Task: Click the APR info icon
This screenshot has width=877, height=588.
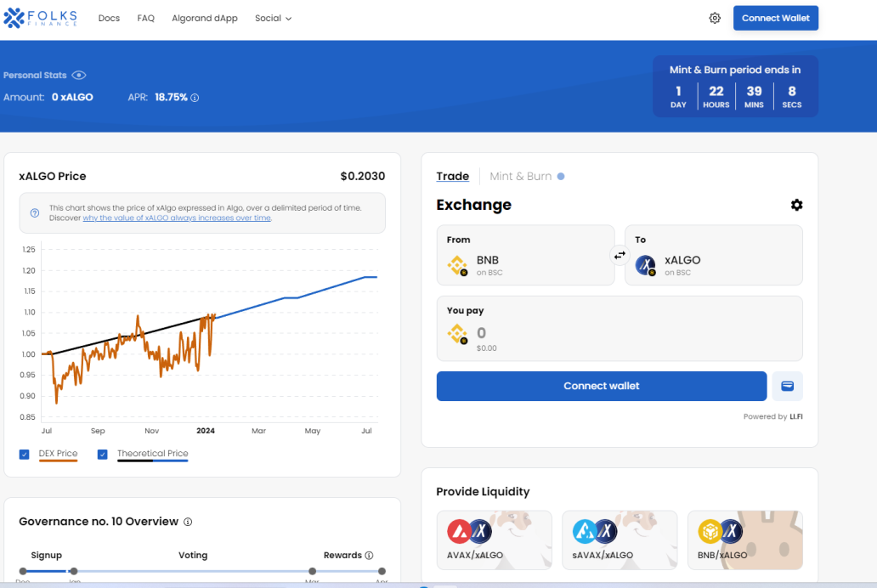Action: coord(195,98)
